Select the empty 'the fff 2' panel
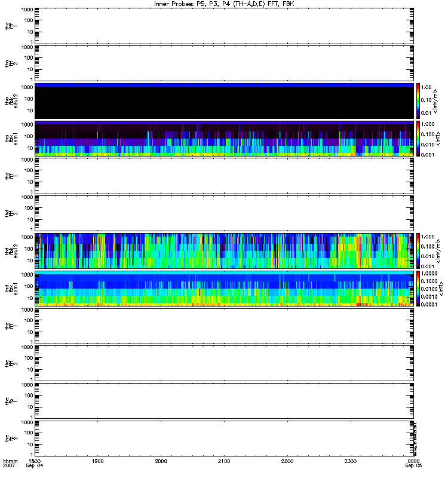448x478 pixels. point(224,363)
